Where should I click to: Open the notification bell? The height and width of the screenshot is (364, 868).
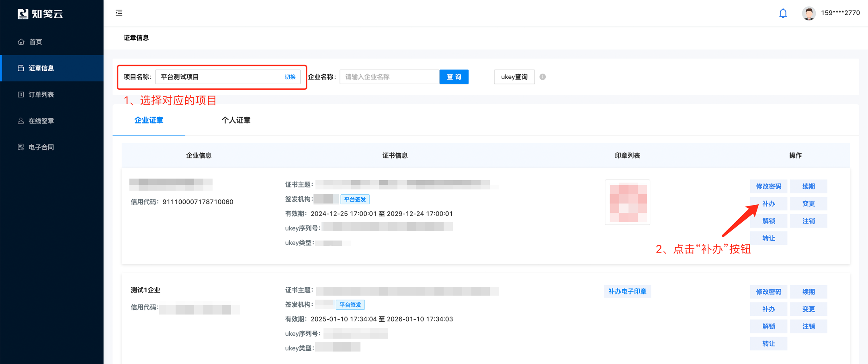pos(783,13)
